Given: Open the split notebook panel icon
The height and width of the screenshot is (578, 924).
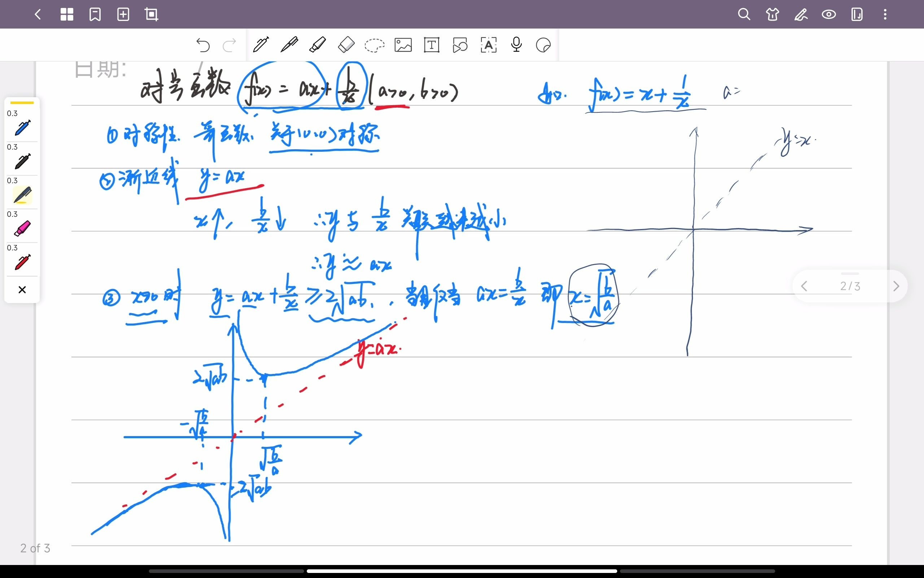Looking at the screenshot, I should click(x=857, y=14).
